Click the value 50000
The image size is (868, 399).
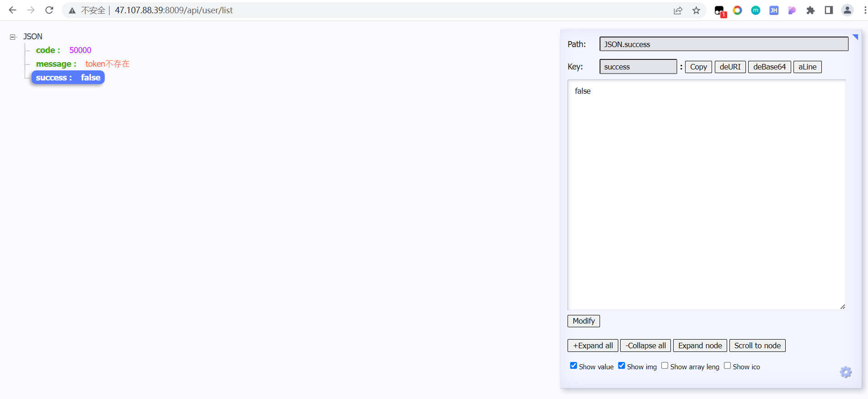80,50
